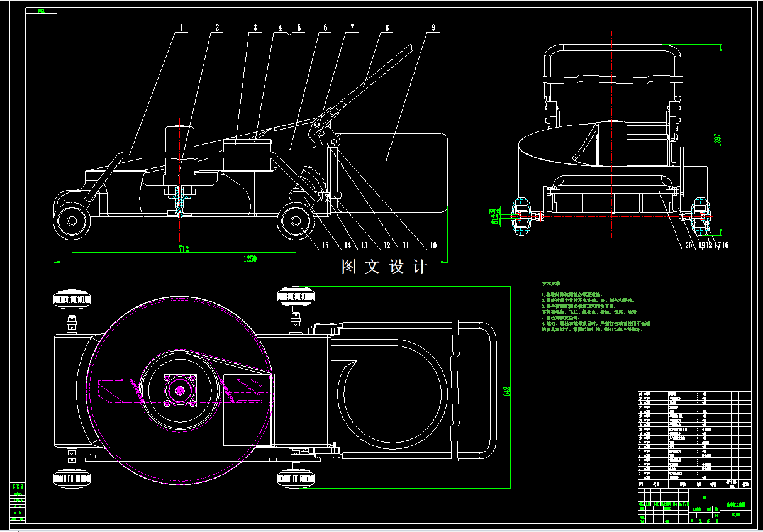Click part callout number 1

182,28
